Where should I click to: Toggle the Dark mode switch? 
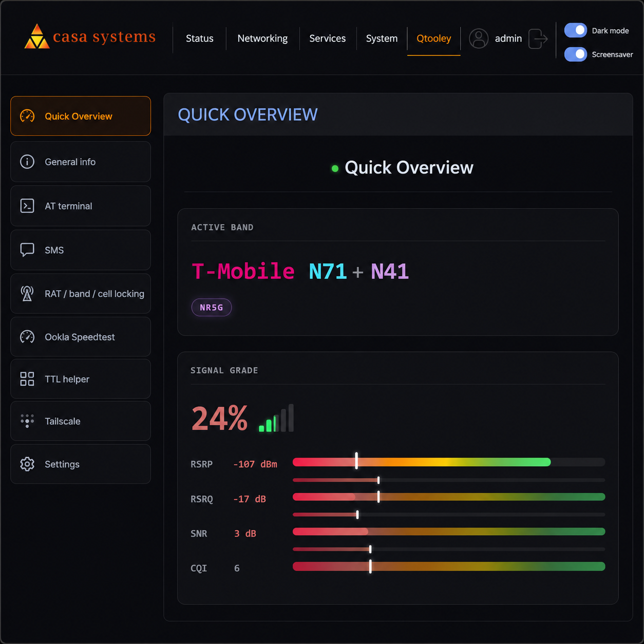click(x=576, y=30)
